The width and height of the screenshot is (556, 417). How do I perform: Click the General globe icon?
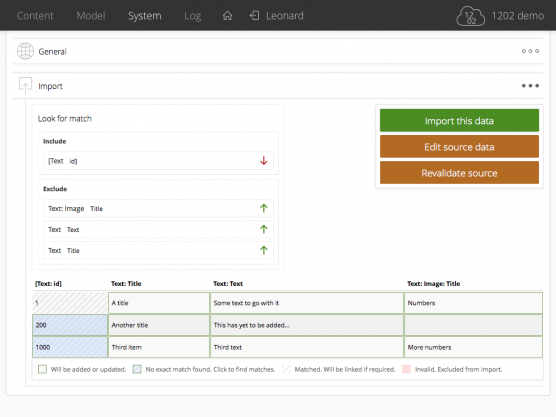26,51
